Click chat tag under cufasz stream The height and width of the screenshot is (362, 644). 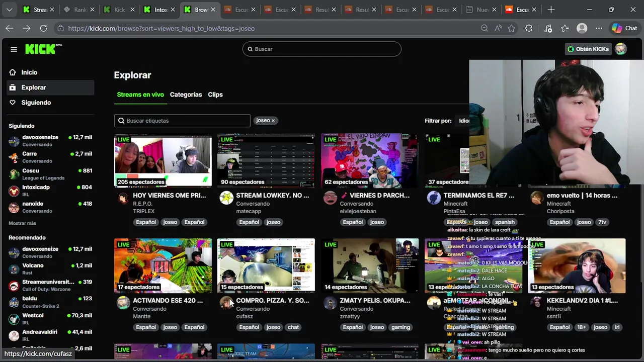point(293,327)
